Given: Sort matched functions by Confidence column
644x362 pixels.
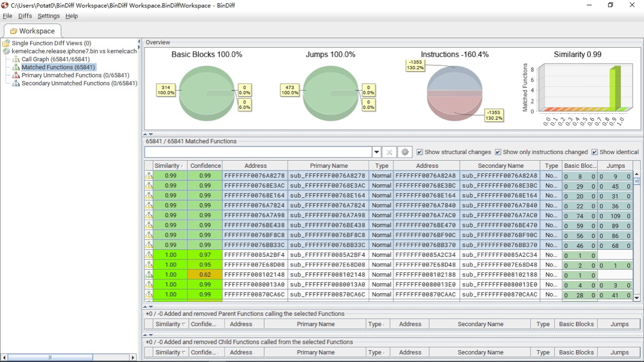Looking at the screenshot, I should coord(205,166).
